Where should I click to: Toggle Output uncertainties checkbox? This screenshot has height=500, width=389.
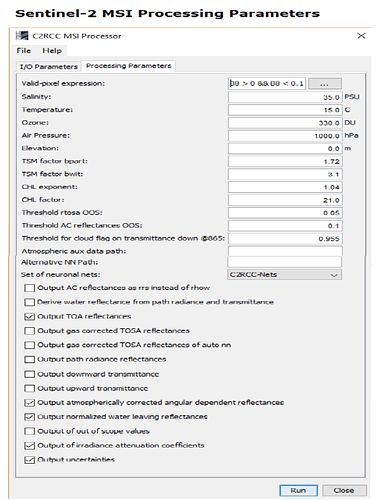click(x=29, y=460)
